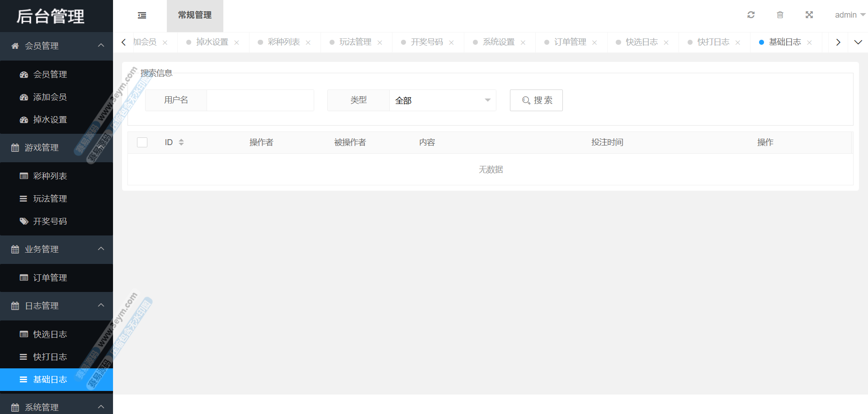Click the 搜索 button
868x414 pixels.
(536, 100)
